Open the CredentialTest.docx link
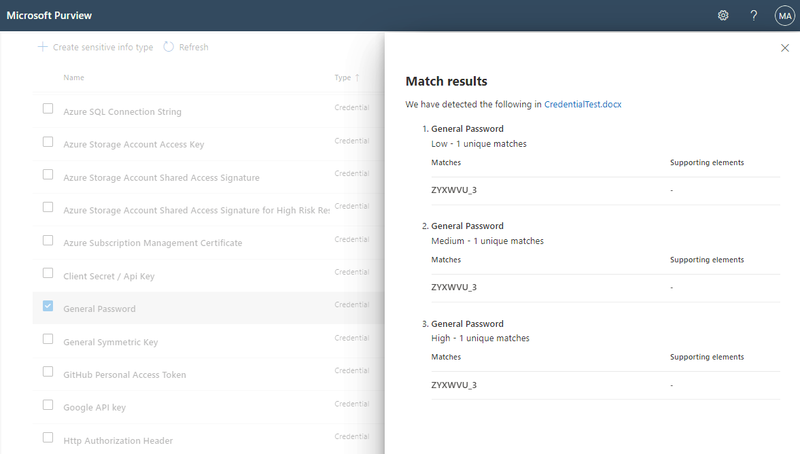 (x=583, y=104)
